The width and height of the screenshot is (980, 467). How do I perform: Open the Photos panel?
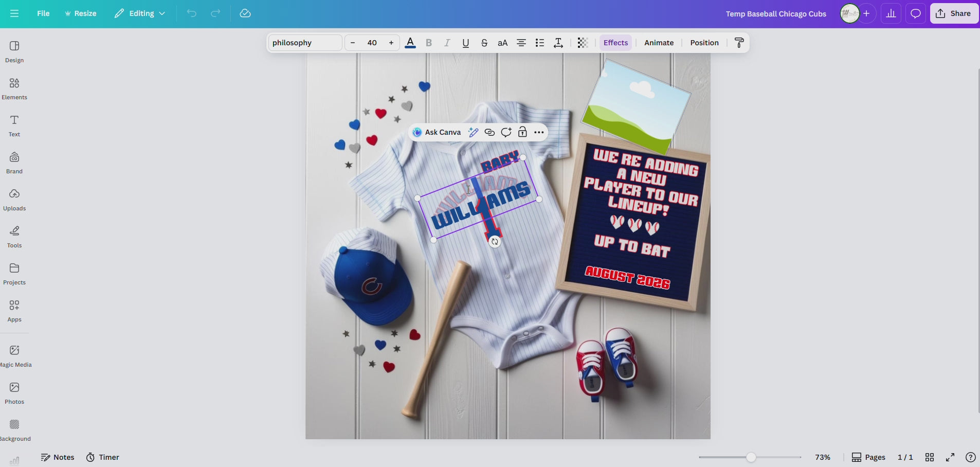point(14,392)
